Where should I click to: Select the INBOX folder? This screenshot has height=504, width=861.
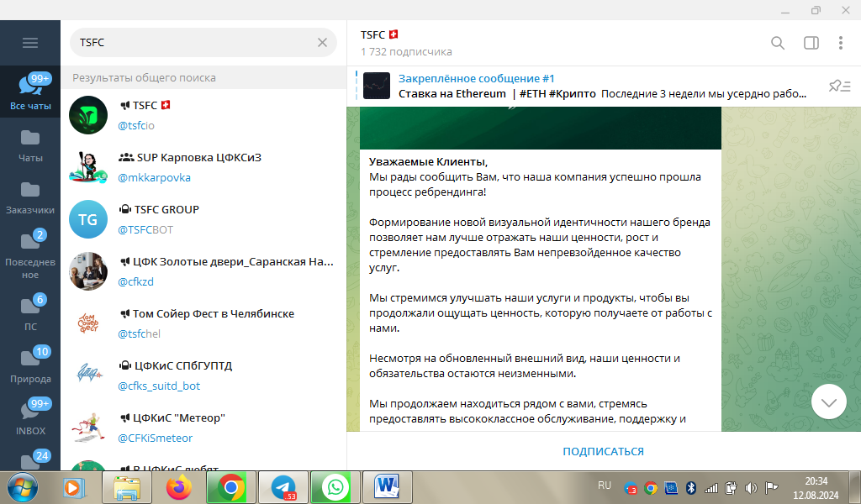pyautogui.click(x=30, y=417)
